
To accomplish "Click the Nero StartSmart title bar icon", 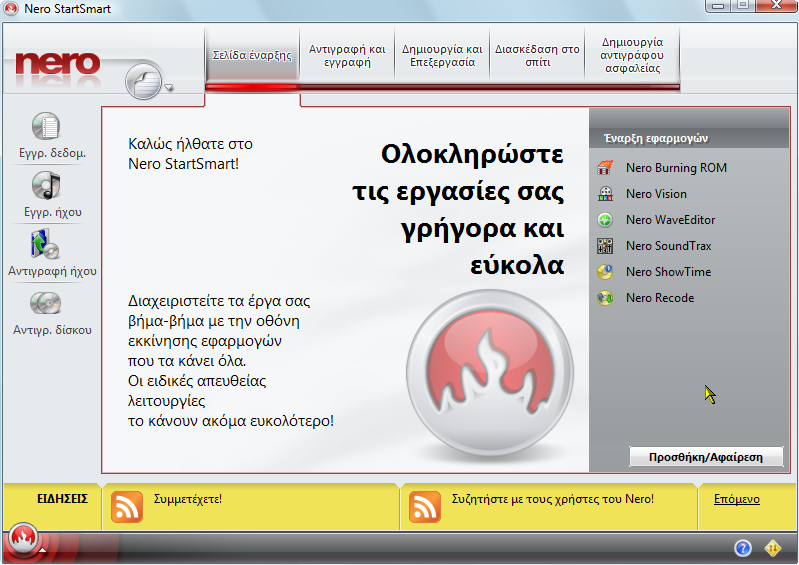I will pos(10,8).
